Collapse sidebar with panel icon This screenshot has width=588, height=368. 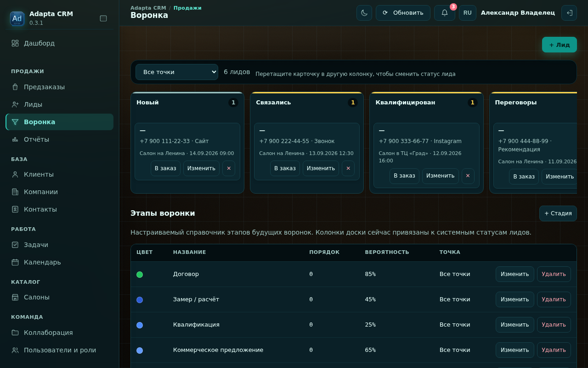tap(103, 18)
